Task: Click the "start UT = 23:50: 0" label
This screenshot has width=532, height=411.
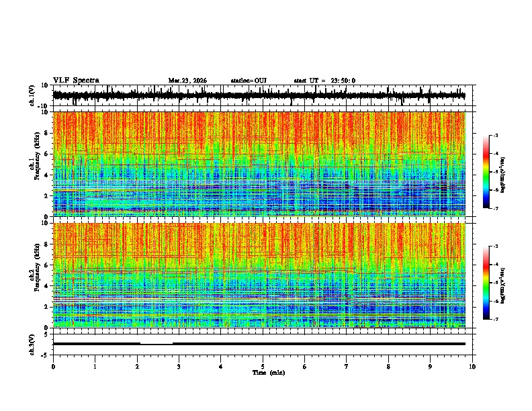Action: click(x=324, y=81)
